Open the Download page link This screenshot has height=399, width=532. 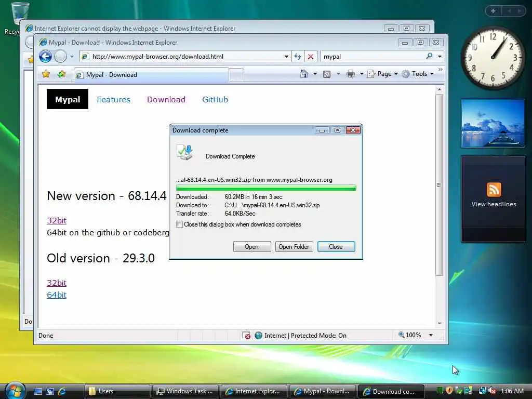[166, 99]
